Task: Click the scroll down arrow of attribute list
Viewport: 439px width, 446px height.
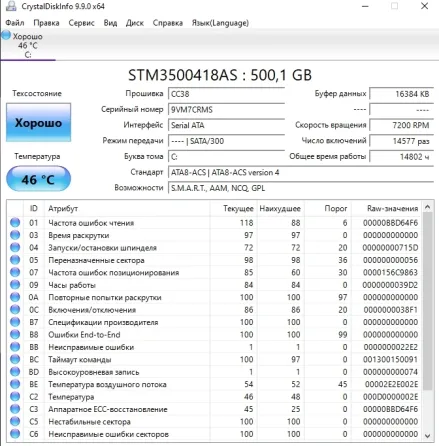Action: [x=428, y=436]
